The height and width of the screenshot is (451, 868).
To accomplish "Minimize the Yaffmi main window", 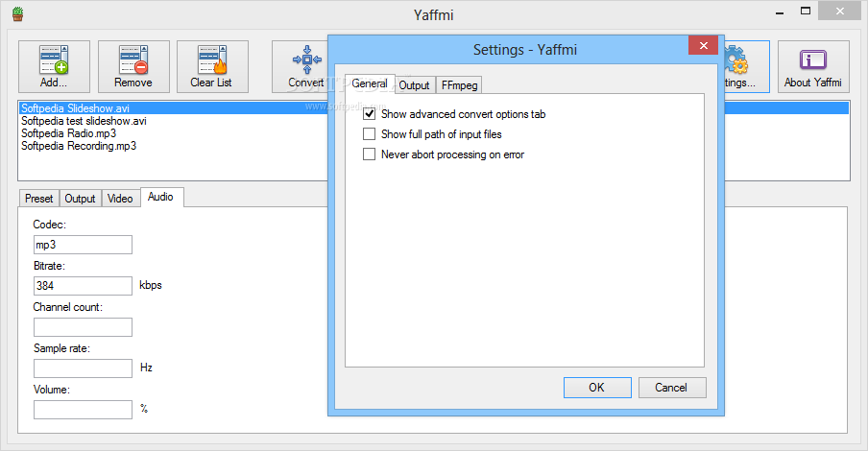I will coord(780,12).
